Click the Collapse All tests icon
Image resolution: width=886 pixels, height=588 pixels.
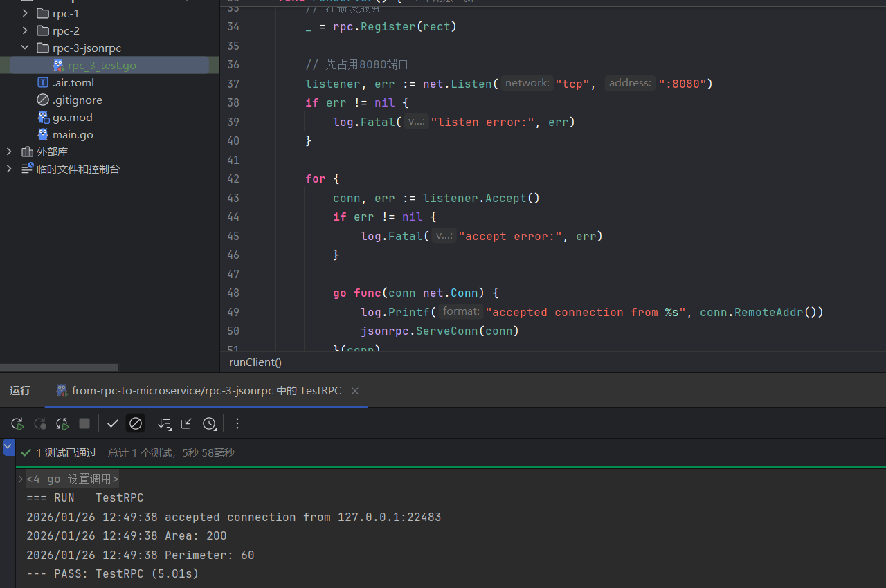coord(186,423)
